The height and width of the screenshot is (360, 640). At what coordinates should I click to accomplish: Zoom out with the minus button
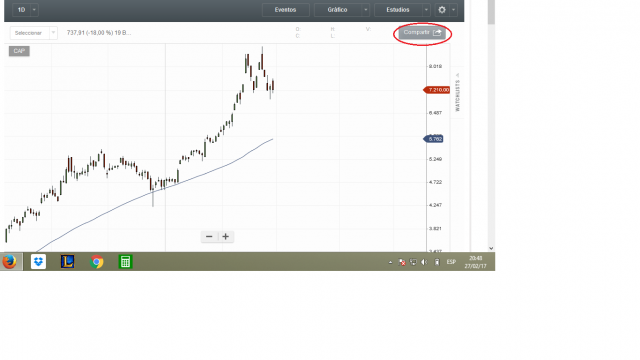tap(209, 237)
